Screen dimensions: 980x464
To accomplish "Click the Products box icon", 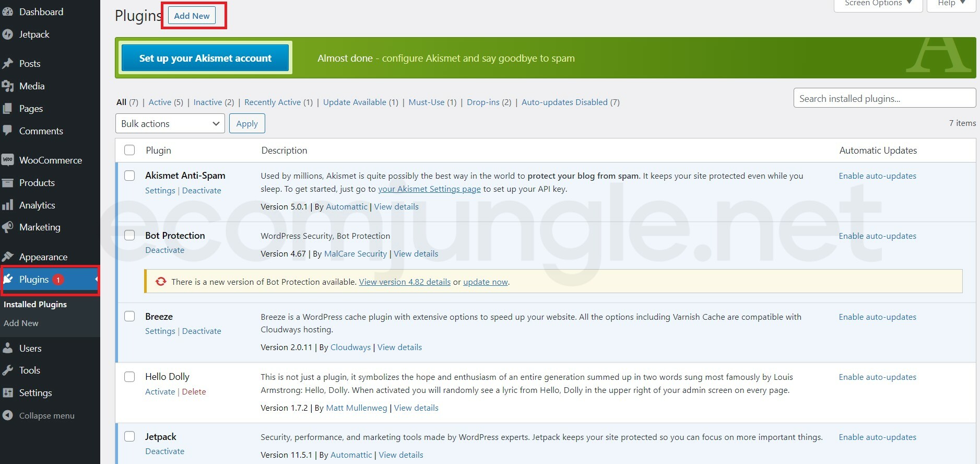I will click(7, 183).
